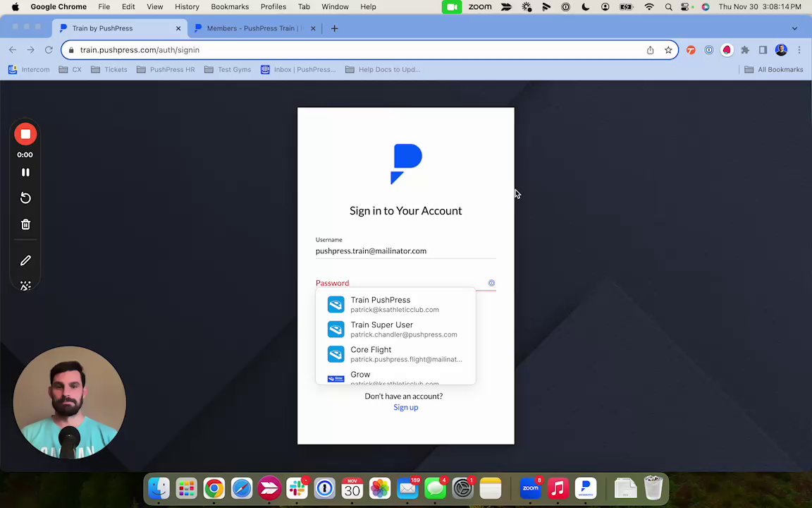The width and height of the screenshot is (812, 508).
Task: Click the 1Password icon in Password field
Action: tap(491, 283)
